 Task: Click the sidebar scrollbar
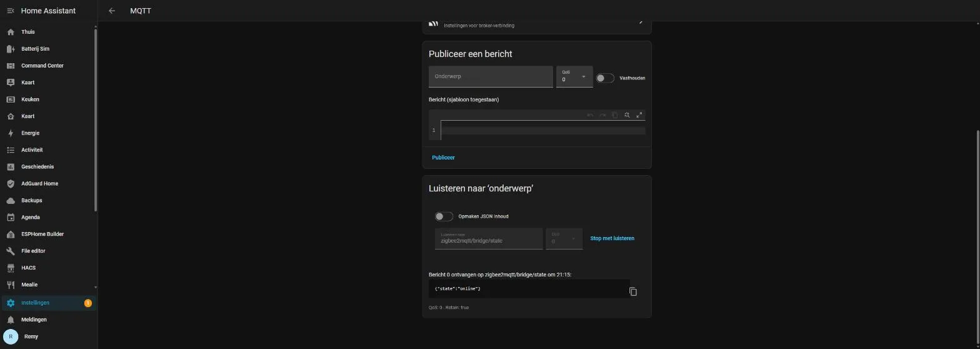pos(96,119)
